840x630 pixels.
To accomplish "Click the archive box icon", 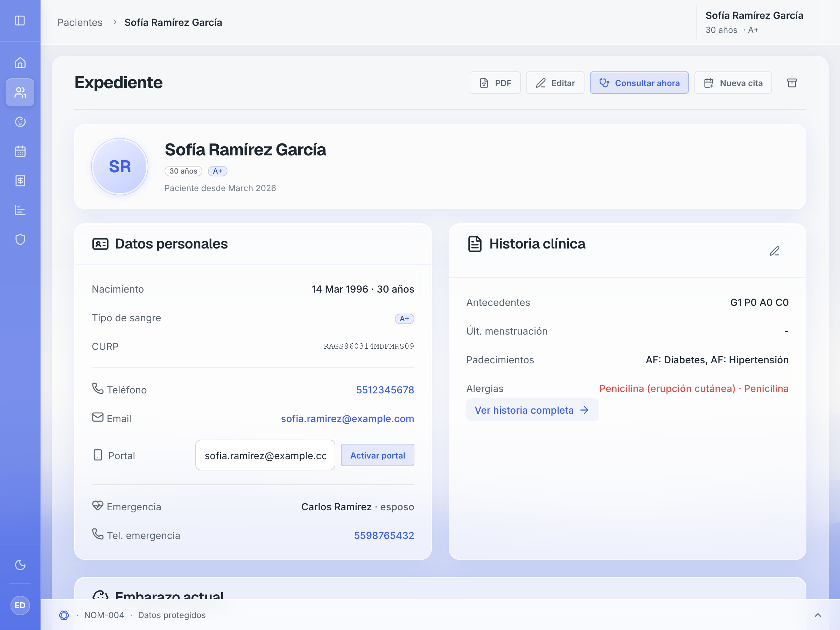I will (792, 83).
